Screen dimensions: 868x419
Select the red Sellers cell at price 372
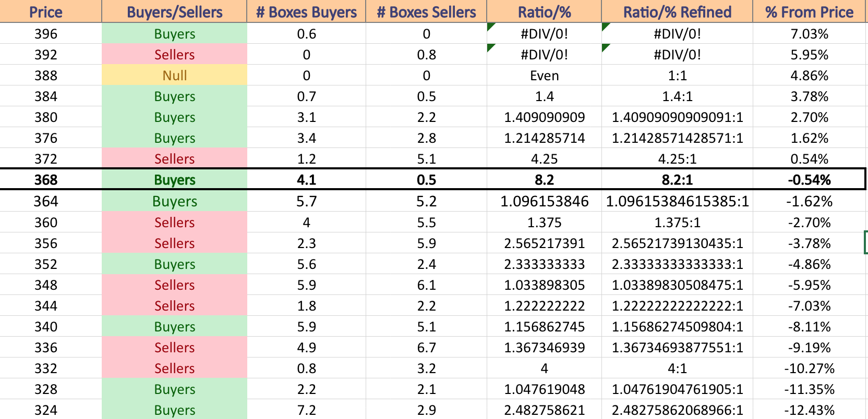point(174,159)
